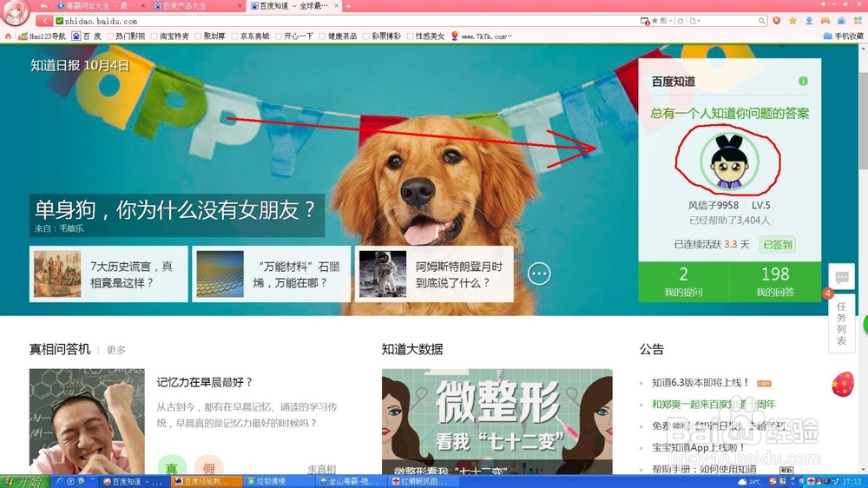Click the browser user profile avatar in the top-left corner
The width and height of the screenshot is (868, 488).
tap(15, 12)
